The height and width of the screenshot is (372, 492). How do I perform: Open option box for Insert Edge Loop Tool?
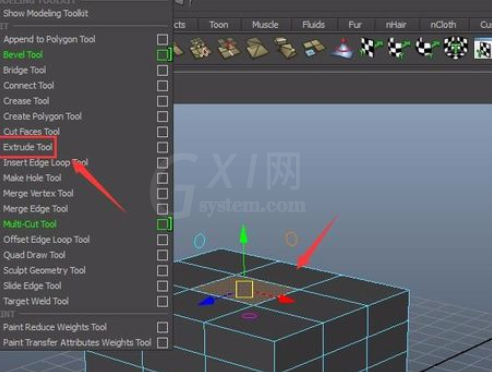click(162, 163)
